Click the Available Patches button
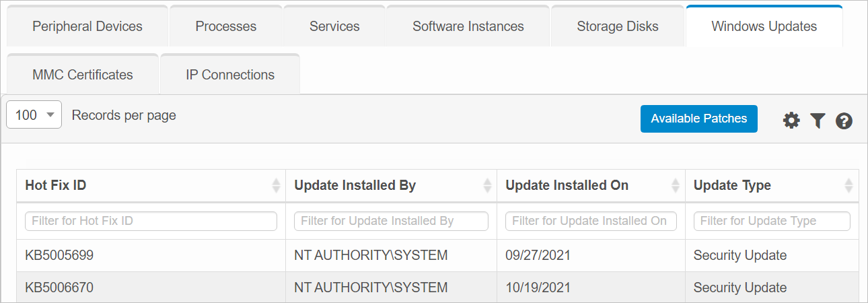The width and height of the screenshot is (868, 303). [x=699, y=119]
